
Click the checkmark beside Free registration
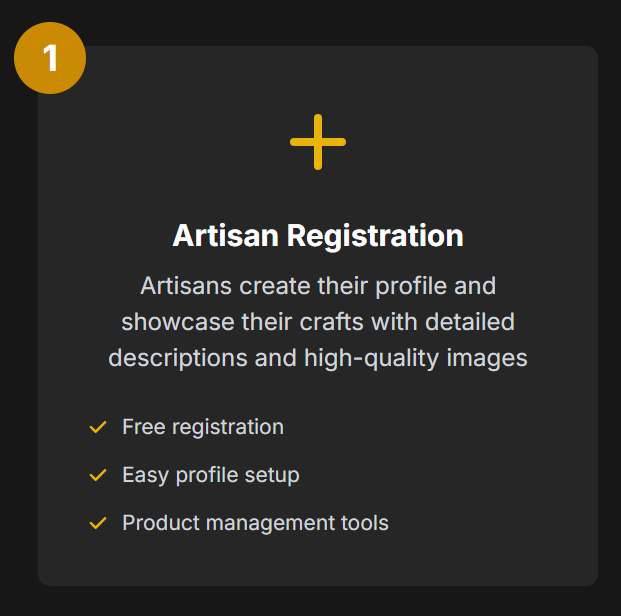98,427
